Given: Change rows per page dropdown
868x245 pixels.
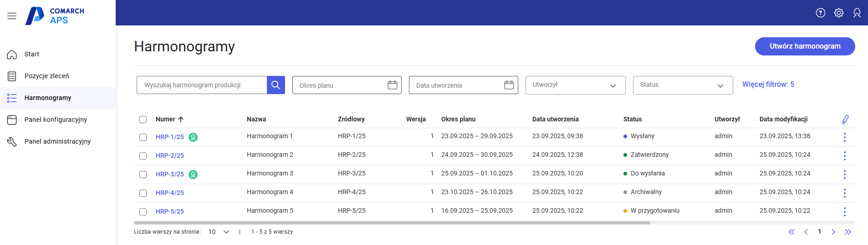Looking at the screenshot, I should click(x=219, y=232).
